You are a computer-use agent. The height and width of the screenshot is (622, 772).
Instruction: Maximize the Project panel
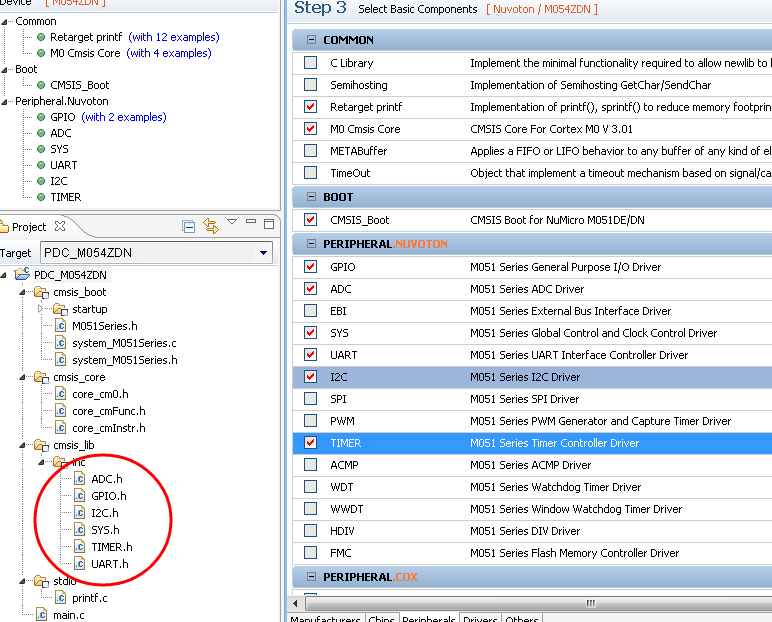(269, 224)
